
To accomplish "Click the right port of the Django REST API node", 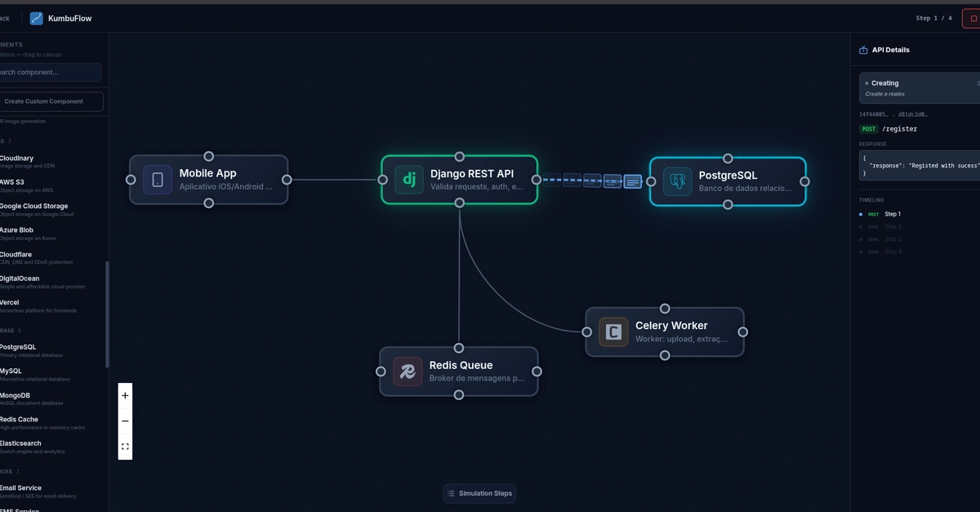I will point(537,180).
